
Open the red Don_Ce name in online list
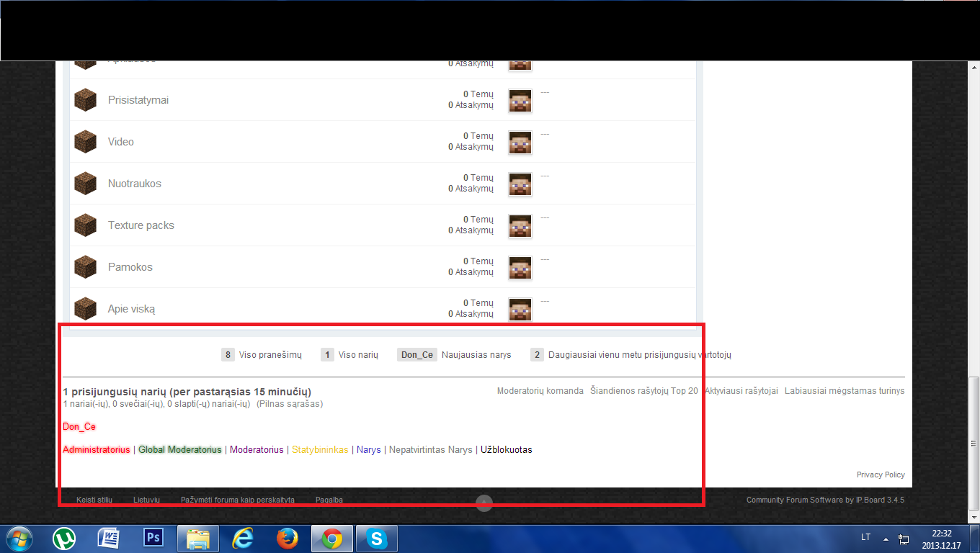click(79, 427)
